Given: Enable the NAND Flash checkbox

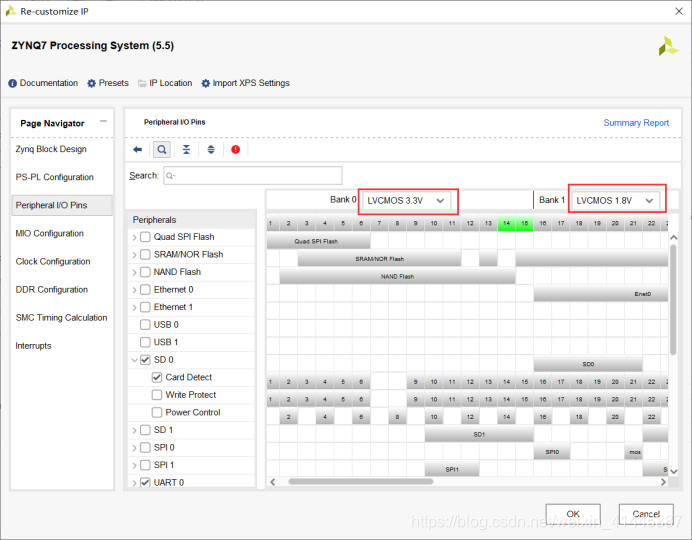Looking at the screenshot, I should (145, 272).
